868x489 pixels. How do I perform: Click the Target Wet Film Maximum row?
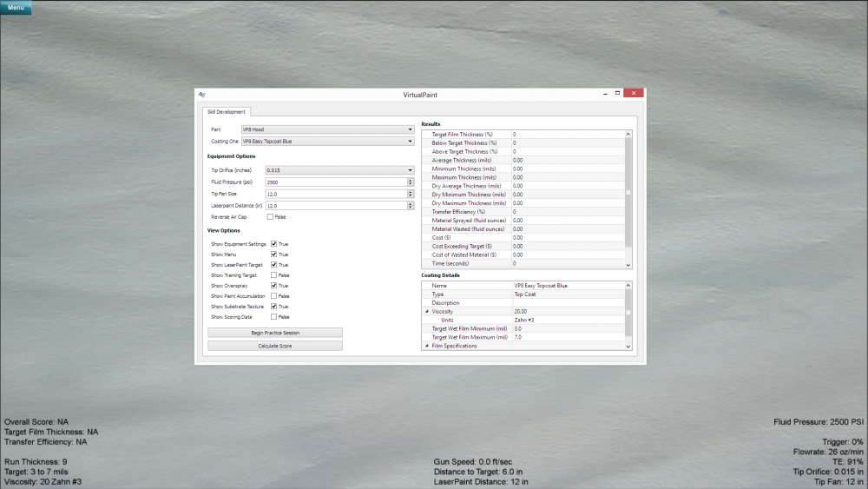click(x=523, y=337)
